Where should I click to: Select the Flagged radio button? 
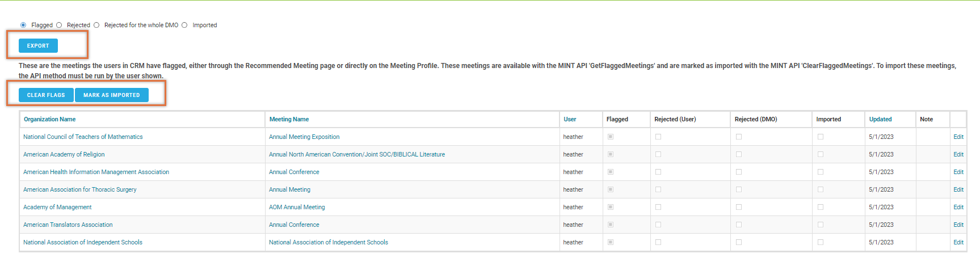pyautogui.click(x=23, y=25)
